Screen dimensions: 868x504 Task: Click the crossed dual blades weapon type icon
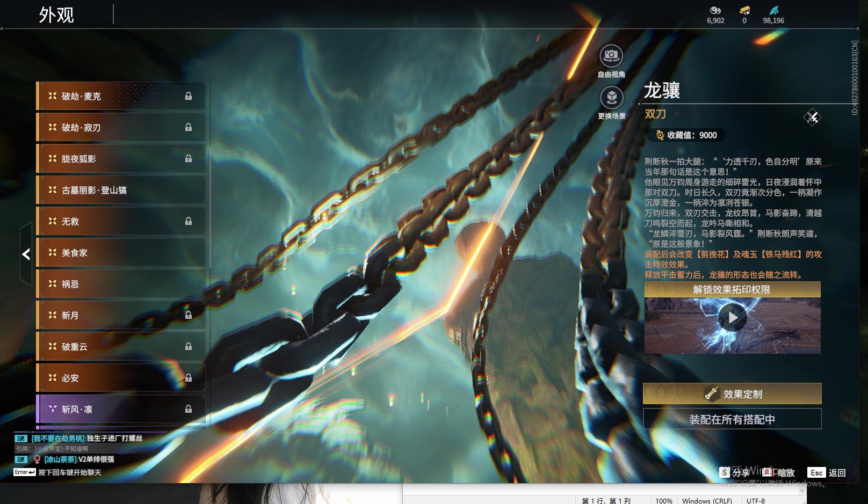[812, 117]
